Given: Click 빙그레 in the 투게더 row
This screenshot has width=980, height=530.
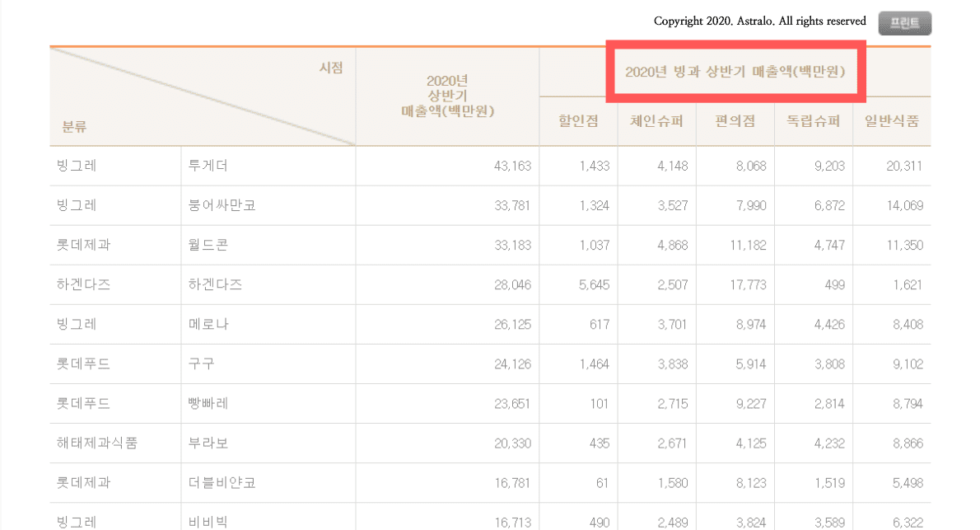Looking at the screenshot, I should [x=77, y=166].
